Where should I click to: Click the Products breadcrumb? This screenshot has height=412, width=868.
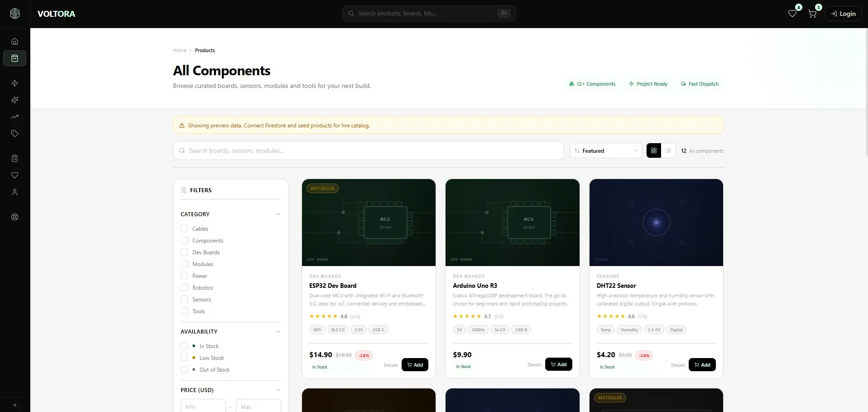[205, 50]
